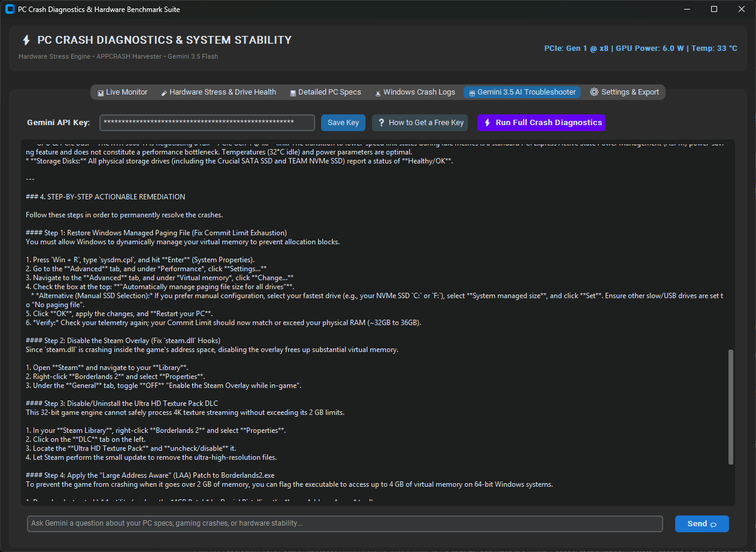The height and width of the screenshot is (552, 756).
Task: Click the diagnostics output vertical scrollbar
Action: point(730,407)
